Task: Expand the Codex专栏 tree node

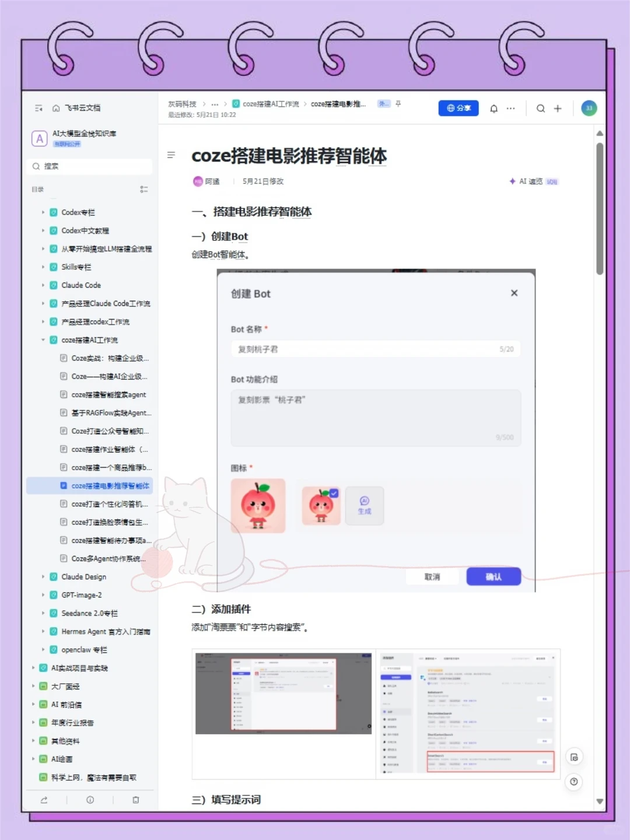Action: (43, 212)
